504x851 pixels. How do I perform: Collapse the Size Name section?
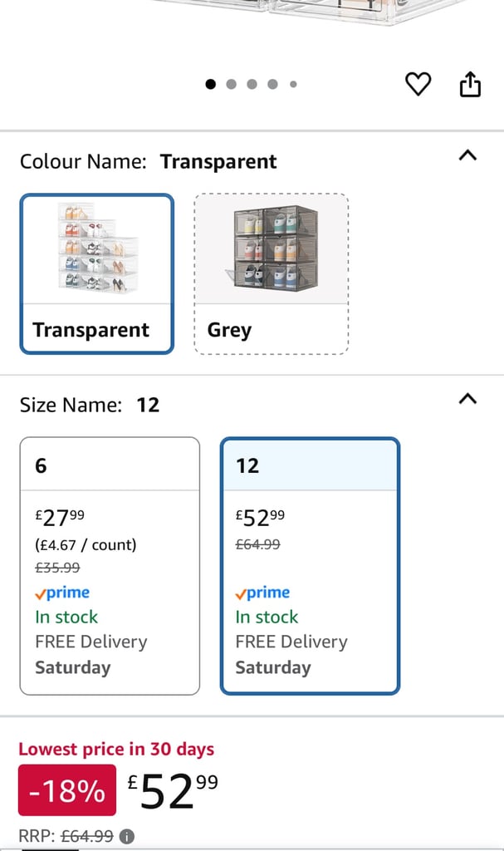point(467,399)
